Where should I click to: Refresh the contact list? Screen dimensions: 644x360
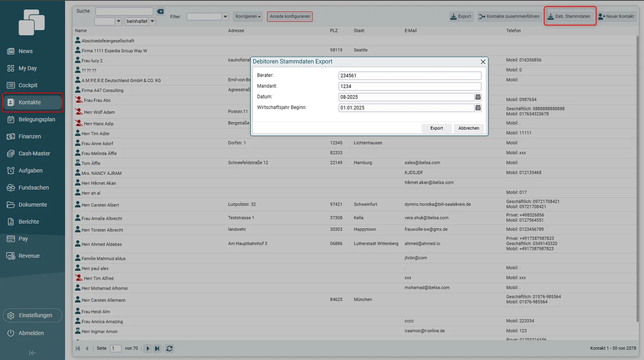point(169,349)
